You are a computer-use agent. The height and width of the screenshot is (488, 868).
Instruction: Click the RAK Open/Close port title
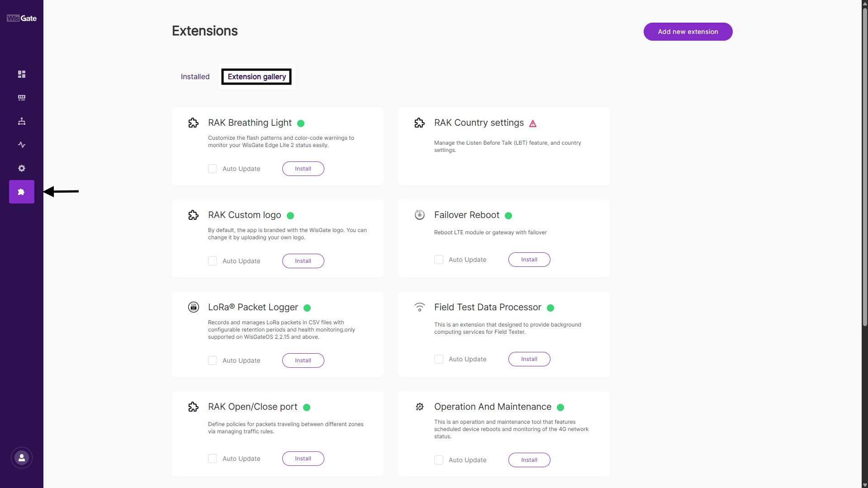[252, 407]
